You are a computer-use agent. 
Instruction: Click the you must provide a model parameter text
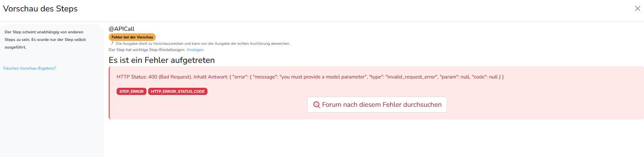[x=323, y=77]
